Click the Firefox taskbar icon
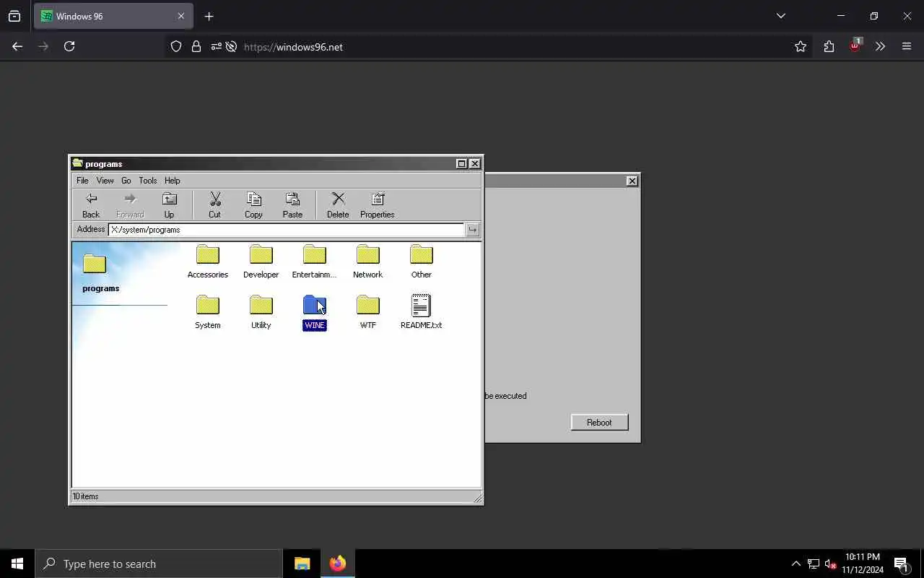Image resolution: width=924 pixels, height=578 pixels. coord(337,564)
